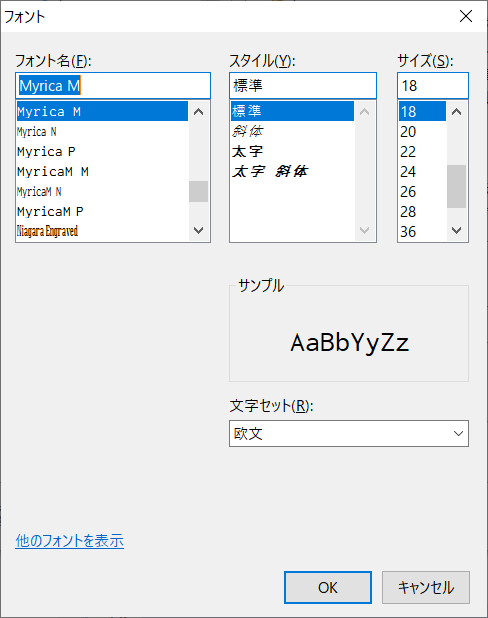The width and height of the screenshot is (488, 618).
Task: Select size 36 in list
Action: click(x=422, y=232)
